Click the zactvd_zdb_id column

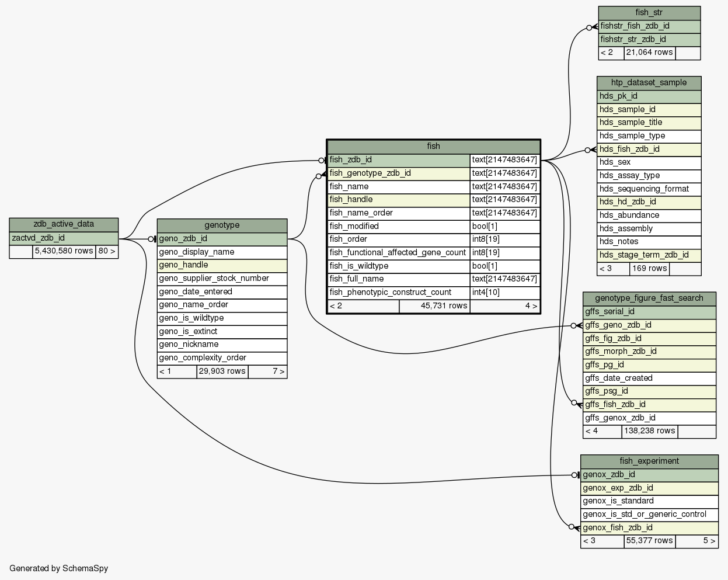pyautogui.click(x=64, y=238)
